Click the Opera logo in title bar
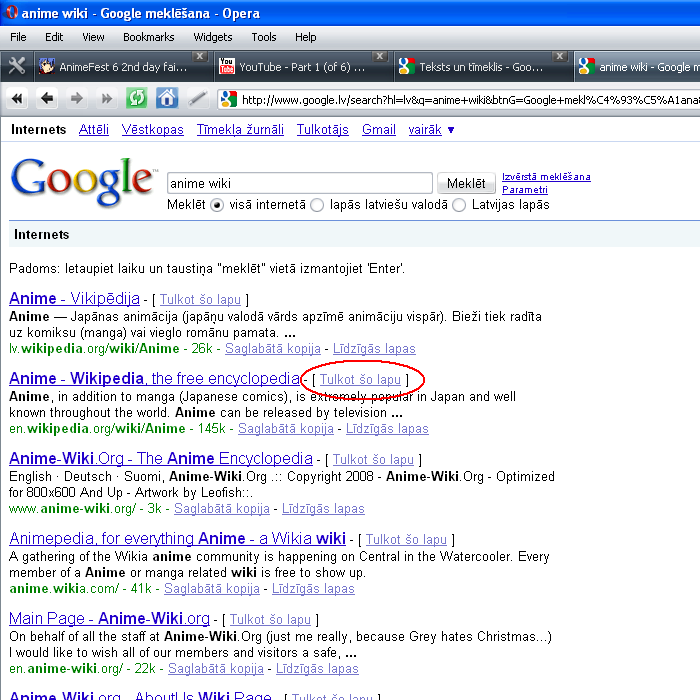Image resolution: width=700 pixels, height=700 pixels. click(11, 12)
